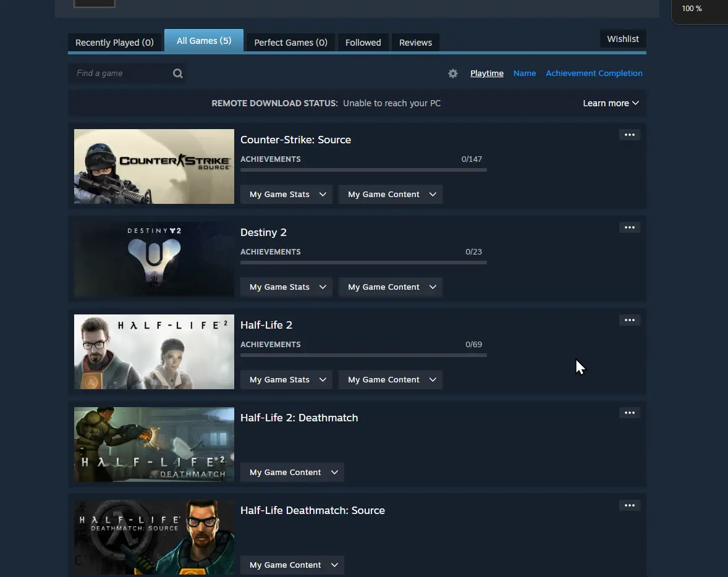Click the search magnifier icon
This screenshot has height=577, width=728.
(177, 74)
